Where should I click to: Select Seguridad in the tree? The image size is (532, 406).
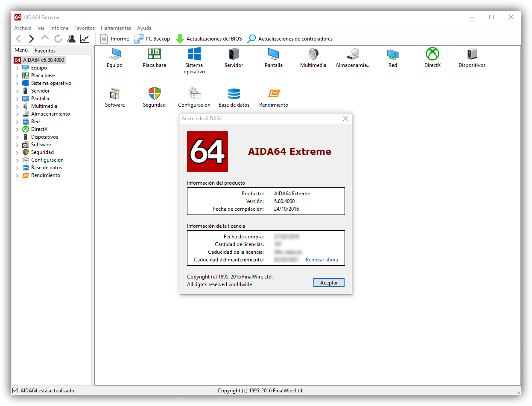pyautogui.click(x=42, y=152)
